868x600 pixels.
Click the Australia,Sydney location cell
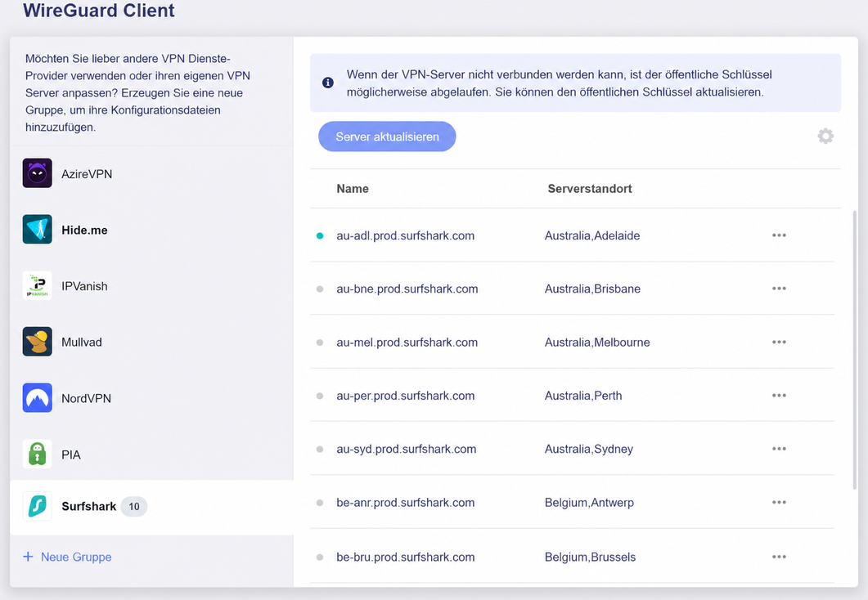point(589,449)
